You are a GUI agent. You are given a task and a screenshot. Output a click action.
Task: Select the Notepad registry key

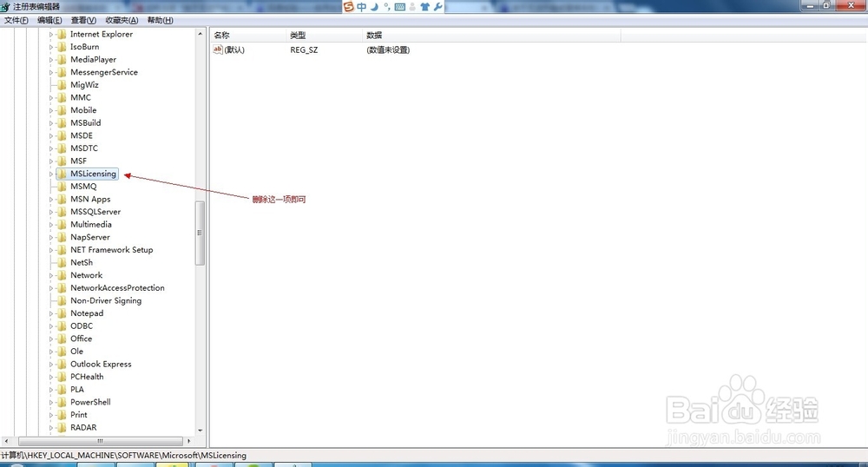pos(87,313)
